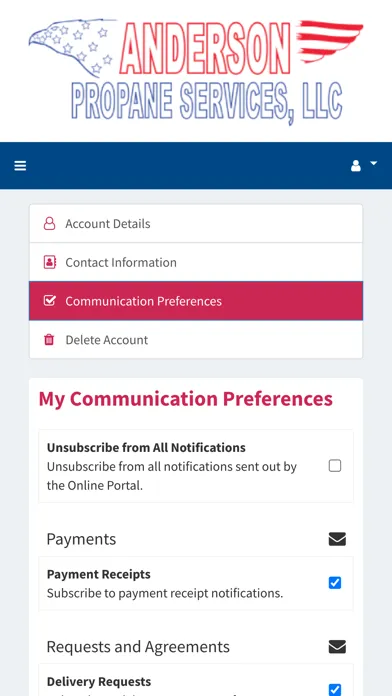
Task: Enable Unsubscribe from All Notifications checkbox
Action: 335,466
